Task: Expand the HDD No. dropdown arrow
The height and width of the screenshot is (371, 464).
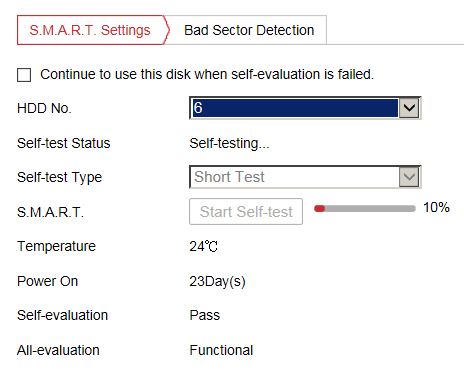Action: (409, 108)
